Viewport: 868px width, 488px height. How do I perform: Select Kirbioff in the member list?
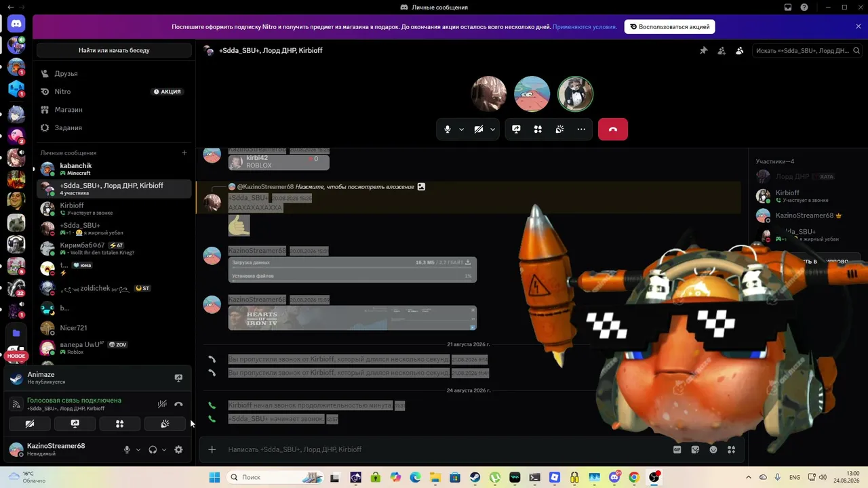click(807, 196)
